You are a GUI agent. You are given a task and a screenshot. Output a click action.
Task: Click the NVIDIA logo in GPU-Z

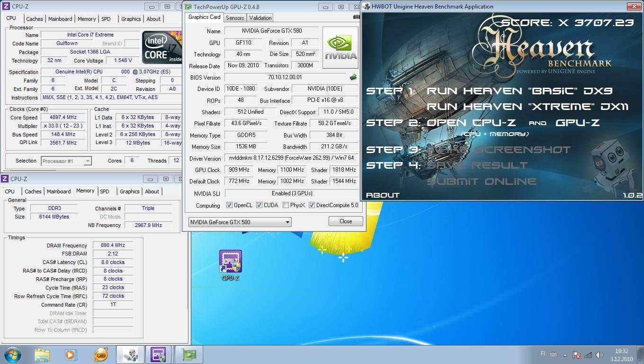340,47
